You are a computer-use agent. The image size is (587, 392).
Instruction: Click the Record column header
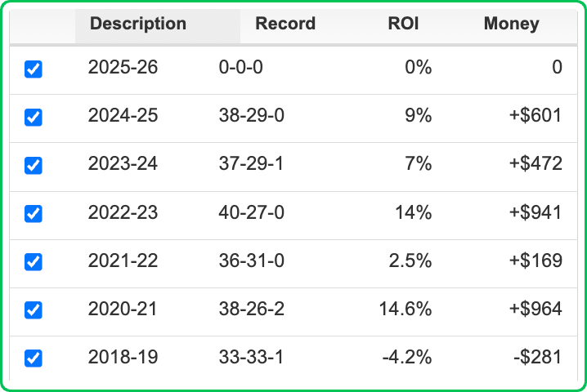[x=285, y=24]
